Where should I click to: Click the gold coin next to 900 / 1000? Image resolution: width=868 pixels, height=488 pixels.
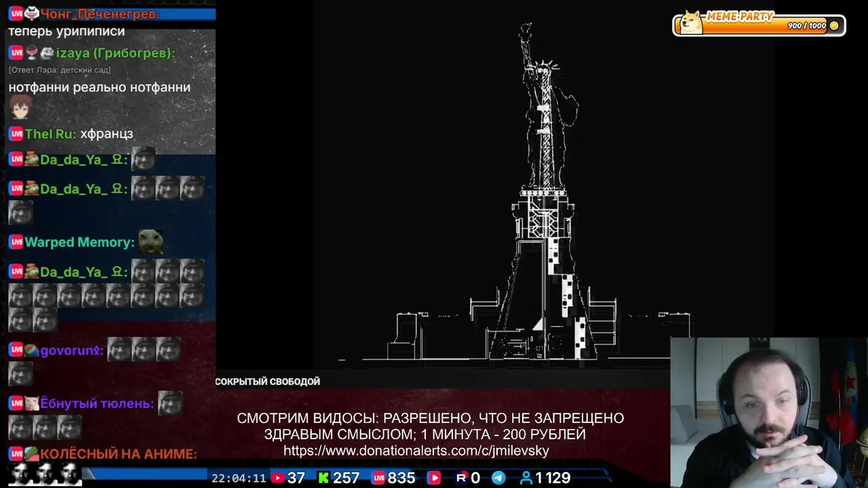[834, 26]
